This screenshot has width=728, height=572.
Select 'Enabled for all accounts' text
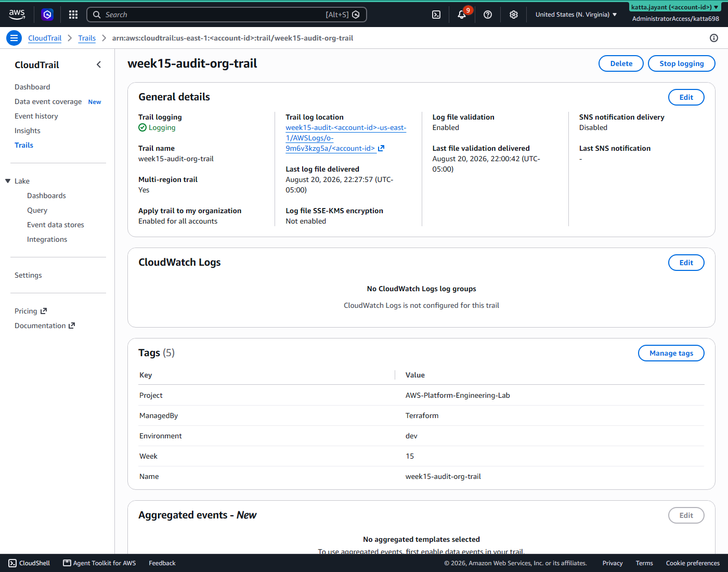(178, 221)
